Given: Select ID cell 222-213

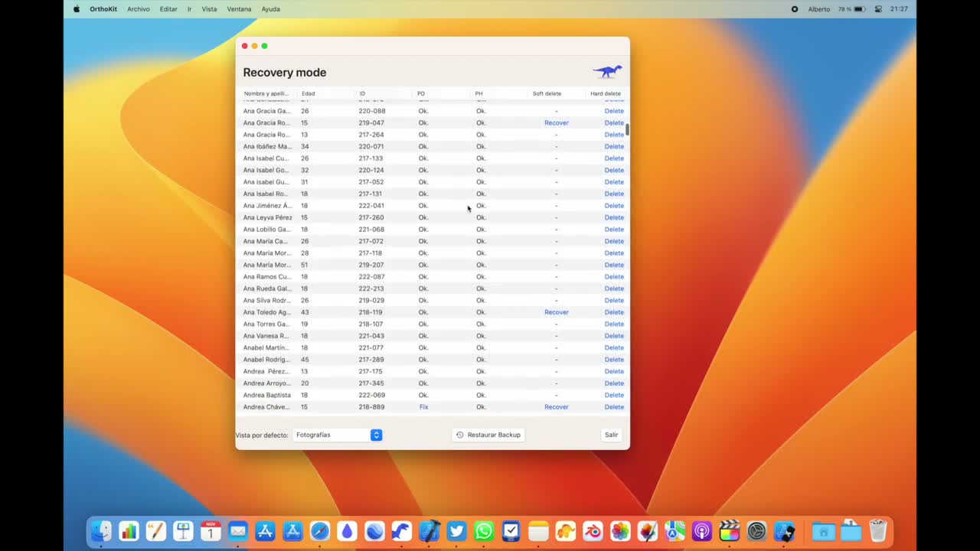Looking at the screenshot, I should click(x=371, y=289).
